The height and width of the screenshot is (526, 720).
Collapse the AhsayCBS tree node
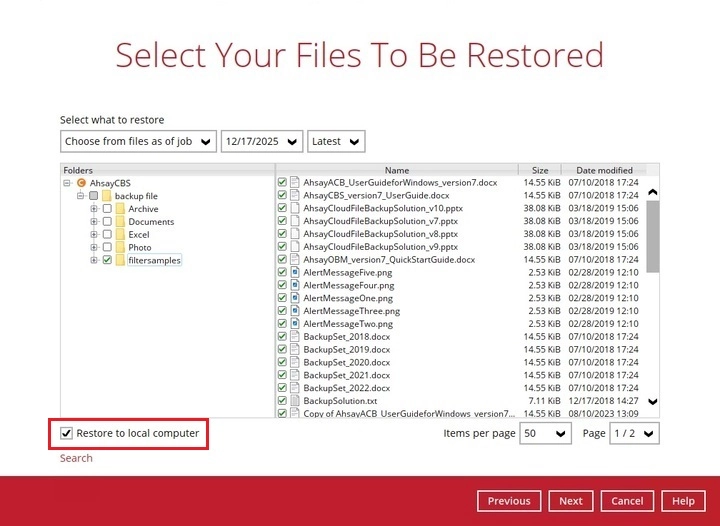(x=67, y=183)
